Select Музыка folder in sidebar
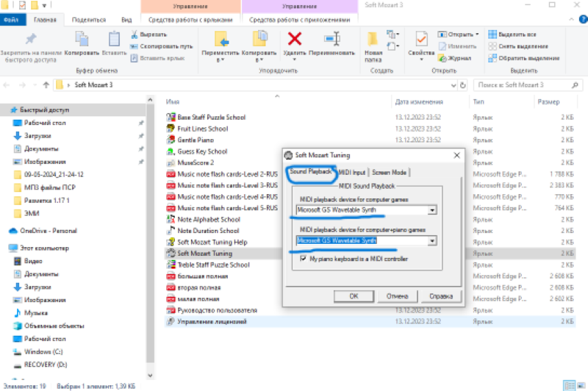The width and height of the screenshot is (588, 391). (36, 313)
